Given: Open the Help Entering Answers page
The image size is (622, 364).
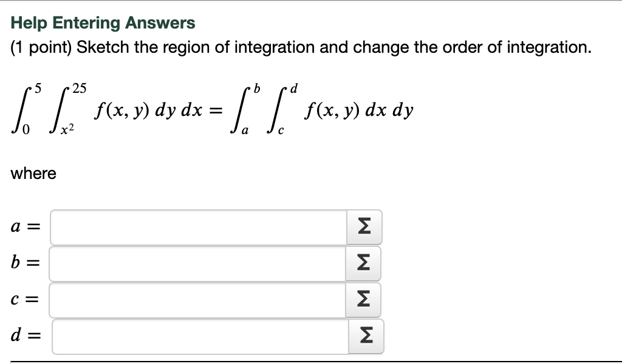Looking at the screenshot, I should pyautogui.click(x=102, y=22).
